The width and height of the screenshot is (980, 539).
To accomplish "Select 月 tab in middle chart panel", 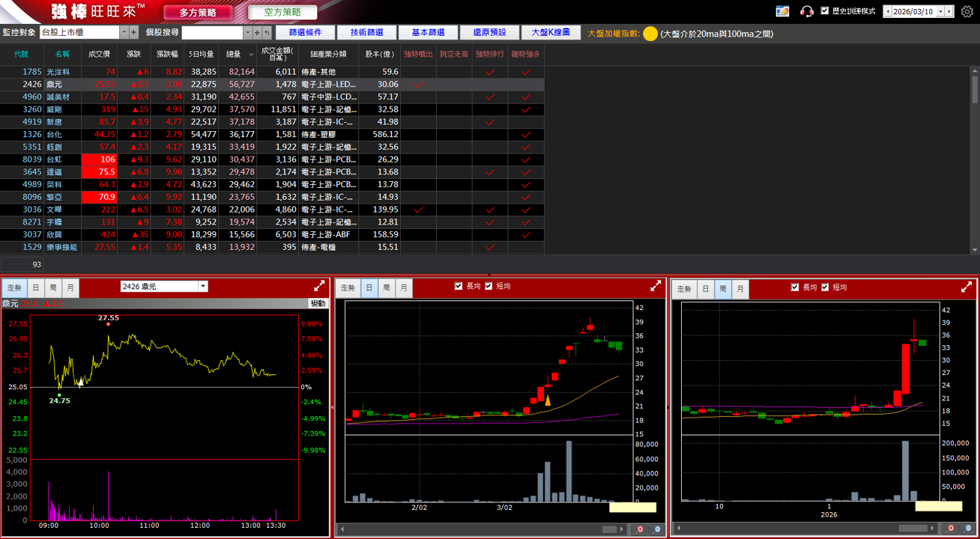I will pos(404,287).
